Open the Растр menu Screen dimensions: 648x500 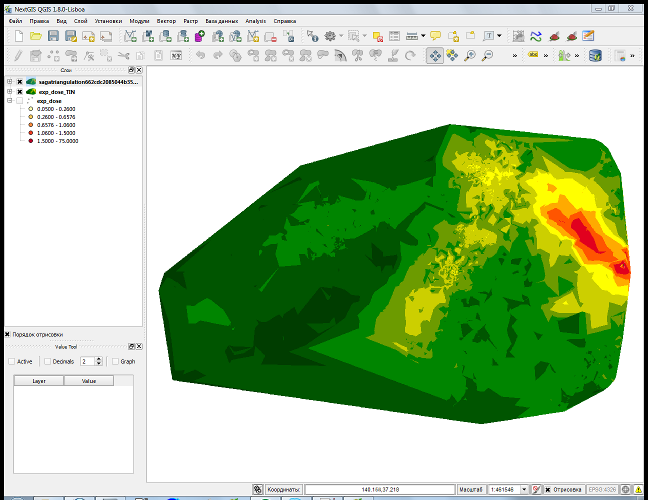click(190, 21)
